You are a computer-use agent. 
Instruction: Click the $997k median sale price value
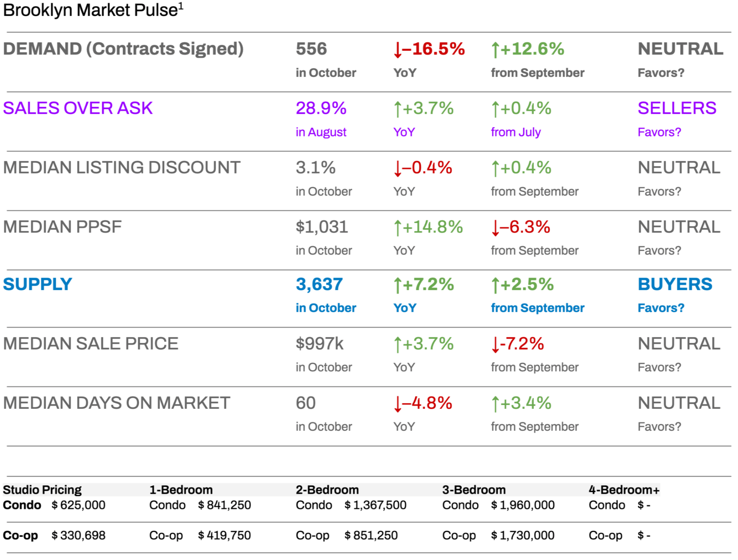(319, 344)
